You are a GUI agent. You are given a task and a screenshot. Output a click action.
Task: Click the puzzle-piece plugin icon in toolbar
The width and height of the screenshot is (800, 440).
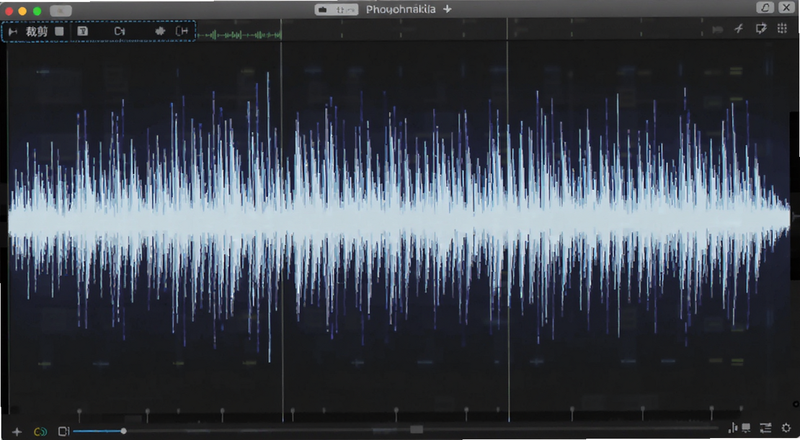160,31
